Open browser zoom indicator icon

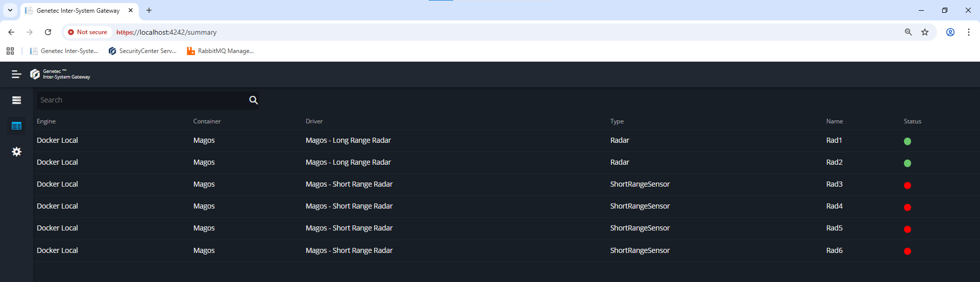(x=908, y=32)
